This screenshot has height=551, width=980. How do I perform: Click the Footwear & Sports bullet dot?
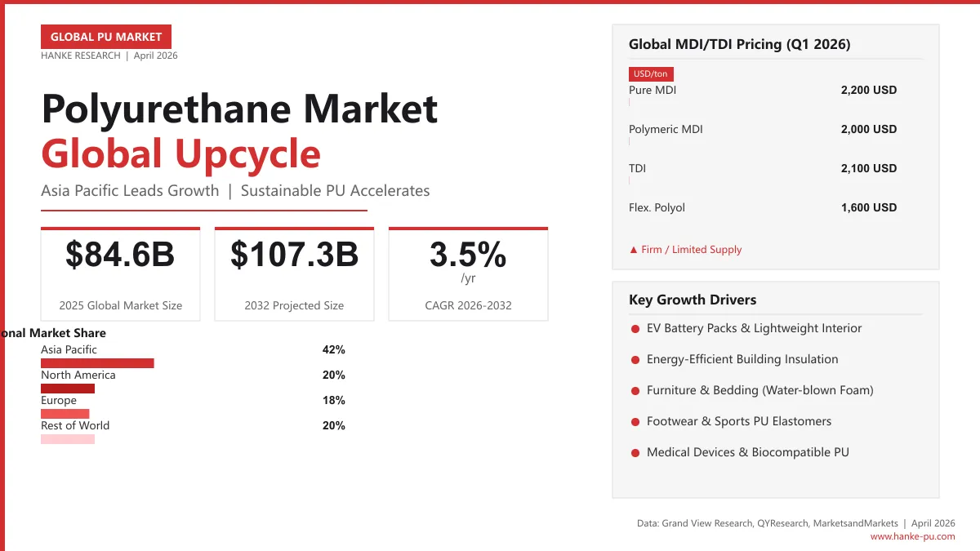tap(635, 422)
